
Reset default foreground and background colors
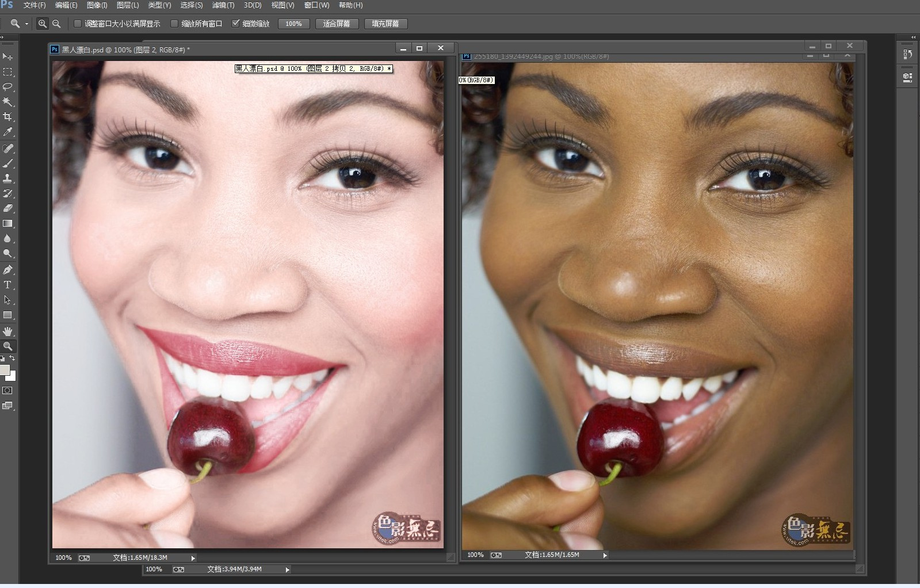2,358
